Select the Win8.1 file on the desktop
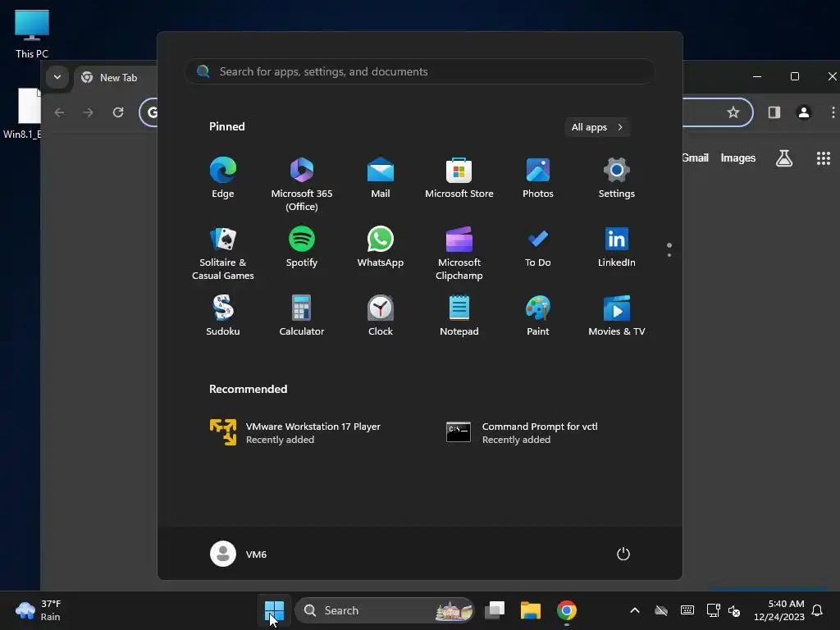 [22, 113]
